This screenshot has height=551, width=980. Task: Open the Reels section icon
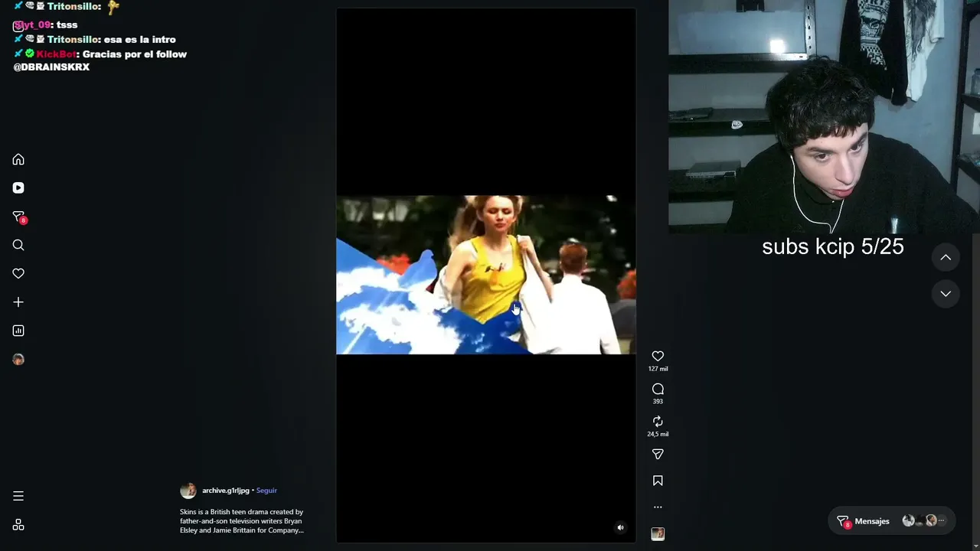tap(18, 187)
